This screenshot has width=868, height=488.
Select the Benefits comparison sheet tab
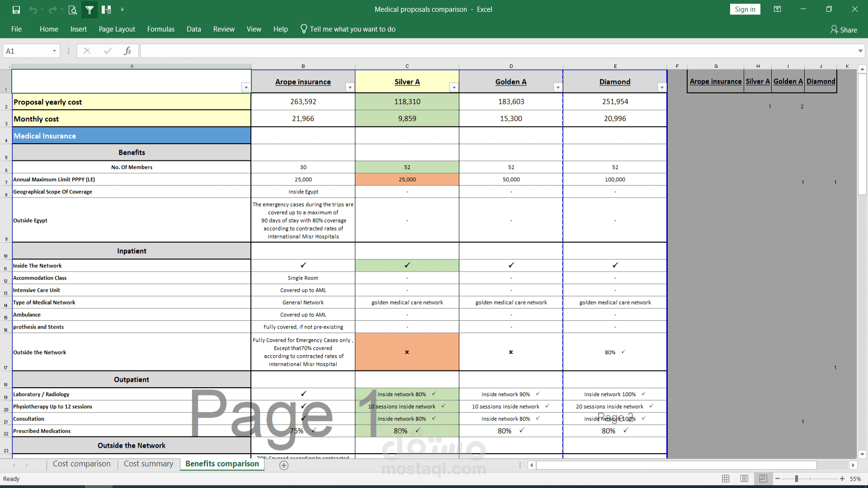tap(222, 464)
